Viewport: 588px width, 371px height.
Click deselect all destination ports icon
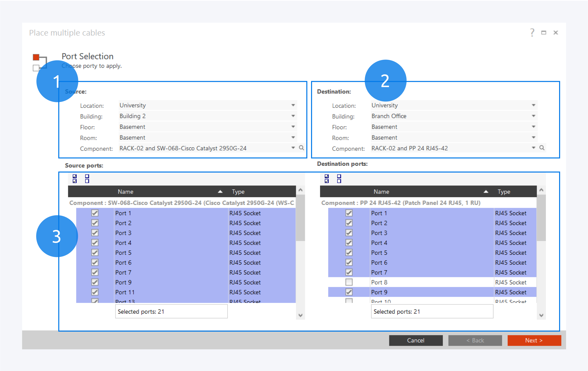(339, 179)
